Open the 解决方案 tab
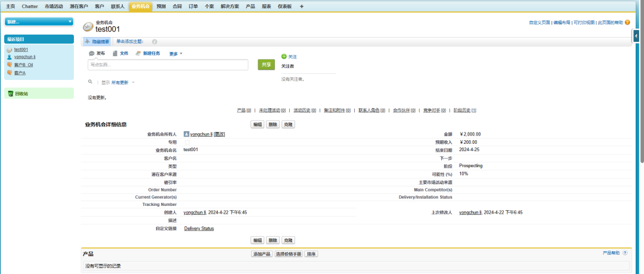 (x=230, y=7)
